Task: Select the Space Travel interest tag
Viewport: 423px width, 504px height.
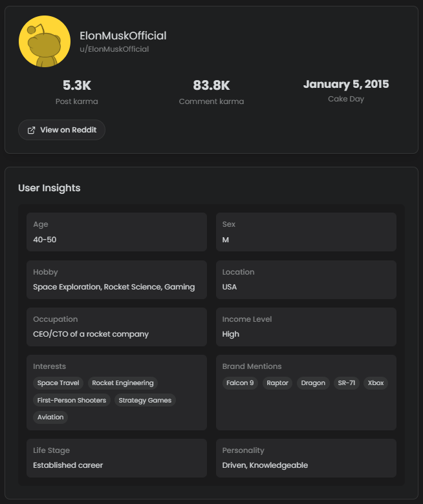Action: tap(58, 383)
